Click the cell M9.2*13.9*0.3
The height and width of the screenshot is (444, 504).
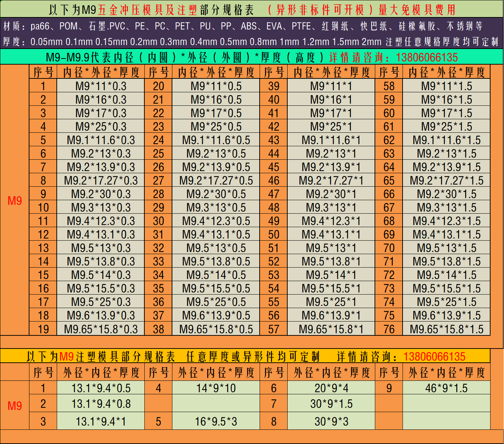(101, 167)
